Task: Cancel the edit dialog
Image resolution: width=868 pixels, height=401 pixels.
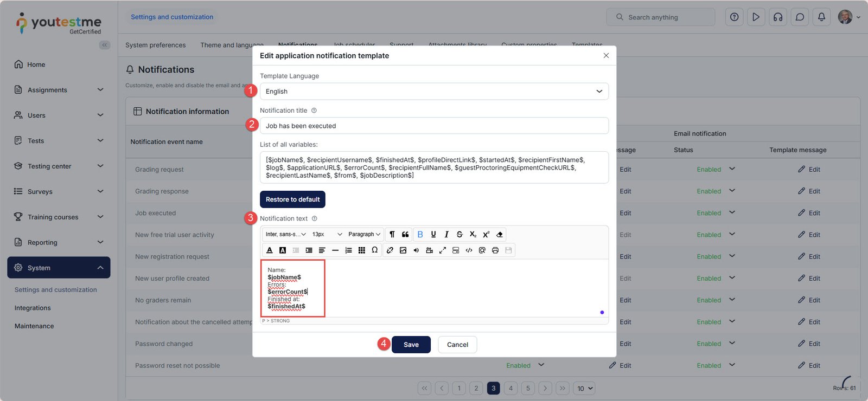Action: 457,345
